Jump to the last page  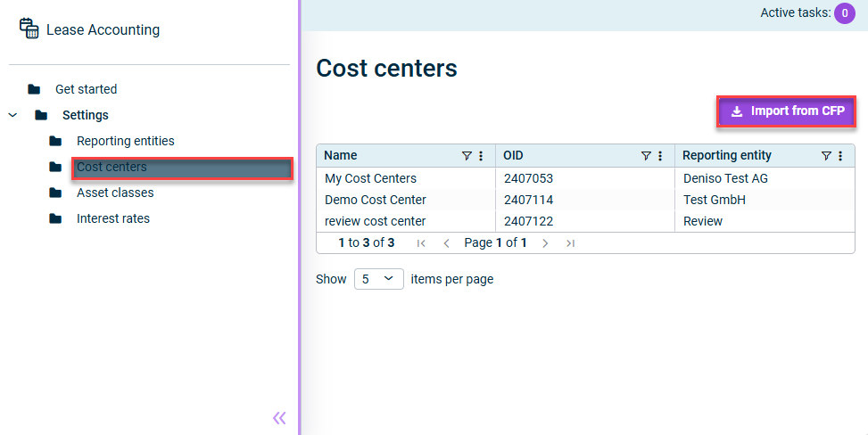(x=570, y=242)
